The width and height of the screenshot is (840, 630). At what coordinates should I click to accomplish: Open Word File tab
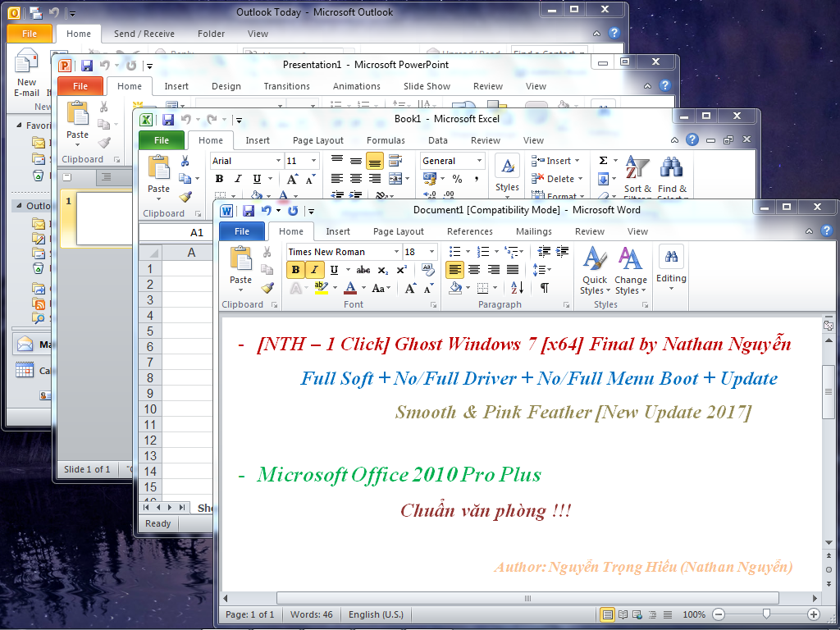242,231
